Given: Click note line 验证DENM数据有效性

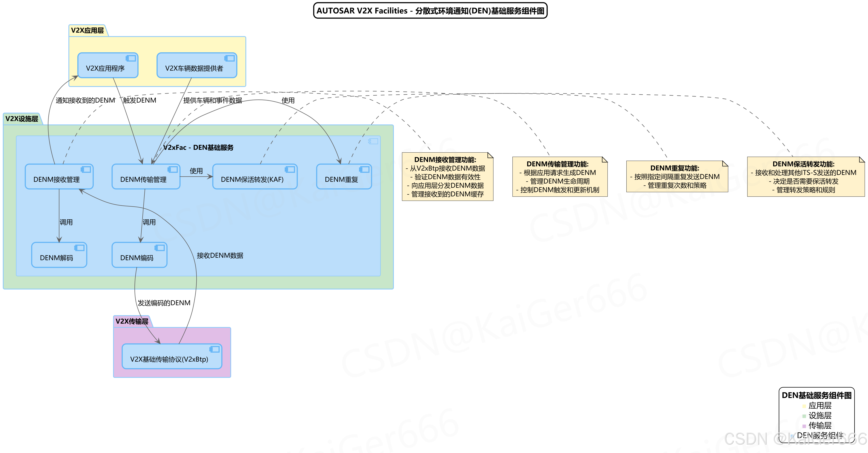Looking at the screenshot, I should point(445,177).
